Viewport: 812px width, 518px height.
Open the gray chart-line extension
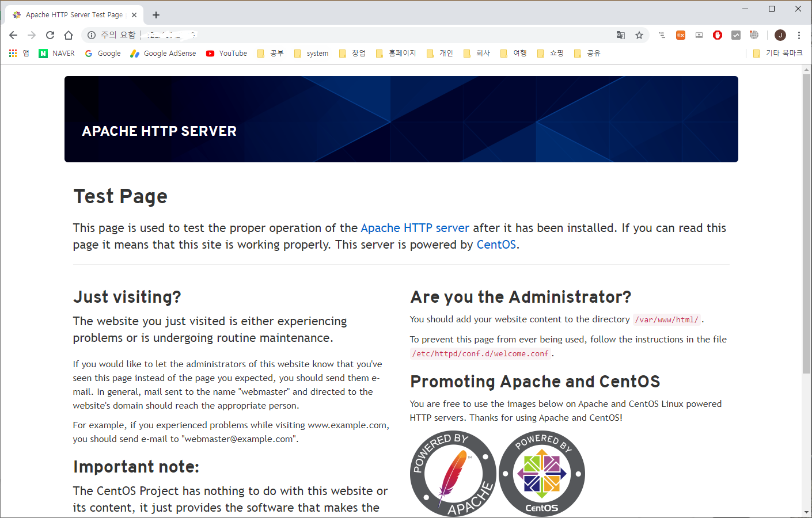point(736,35)
